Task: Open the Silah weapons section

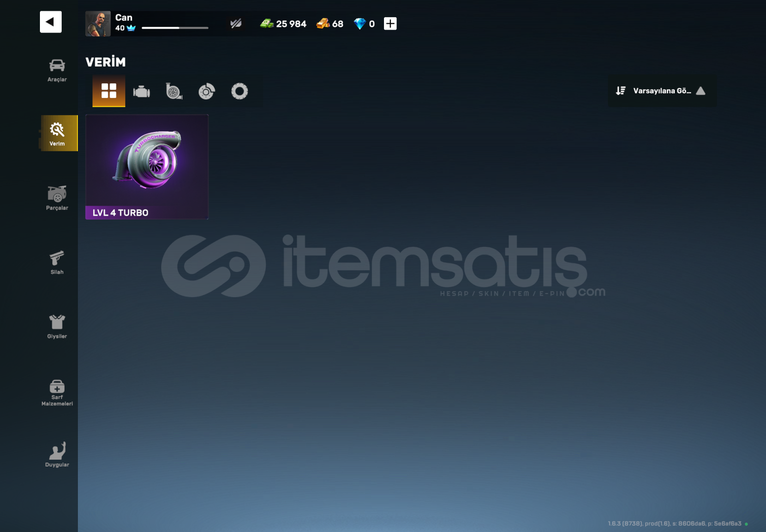Action: [57, 263]
